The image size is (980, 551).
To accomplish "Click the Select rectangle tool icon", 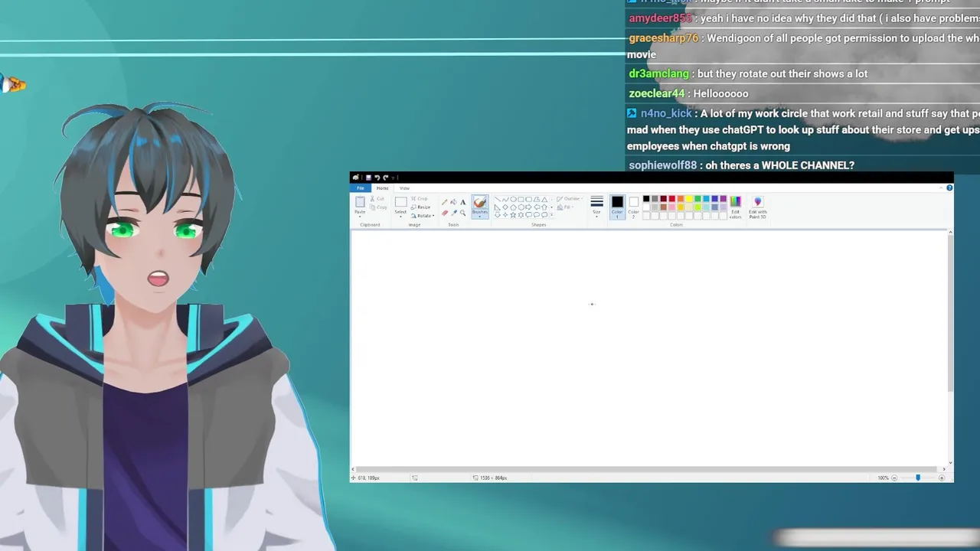I will [x=401, y=202].
